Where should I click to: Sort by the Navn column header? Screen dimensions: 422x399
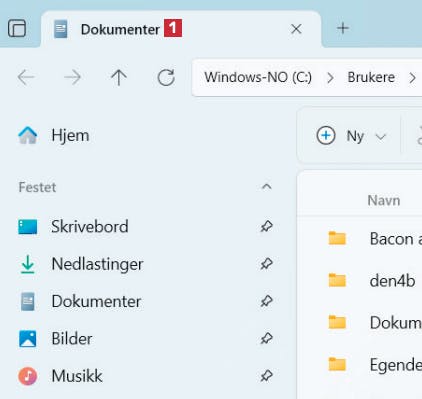coord(384,200)
